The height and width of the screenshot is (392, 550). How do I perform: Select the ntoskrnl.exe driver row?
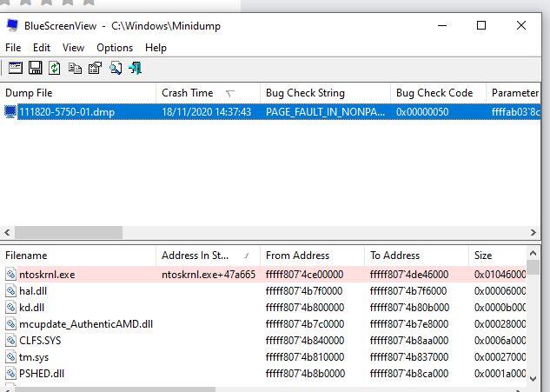pos(263,274)
